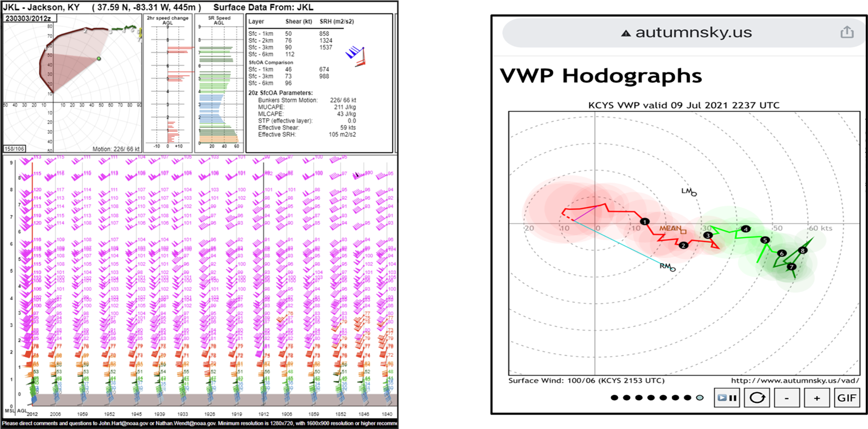
Task: Click the 158/106 box below the hodograph
Action: 15,149
